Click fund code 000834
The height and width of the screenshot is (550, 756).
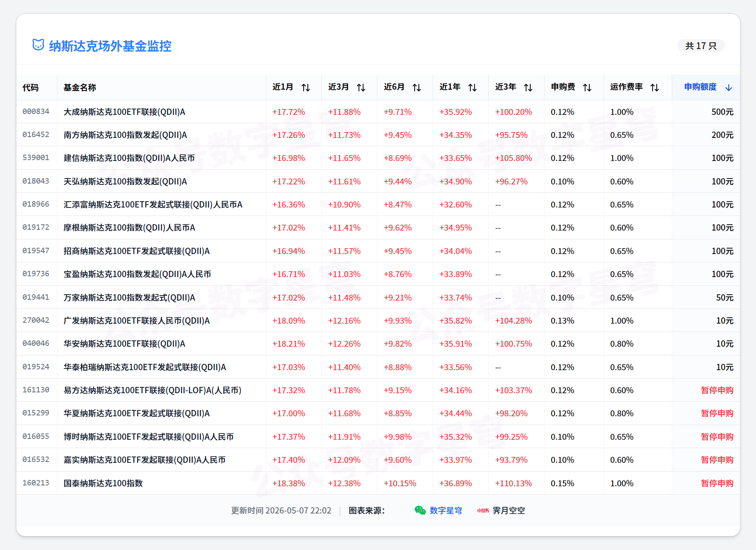[36, 112]
